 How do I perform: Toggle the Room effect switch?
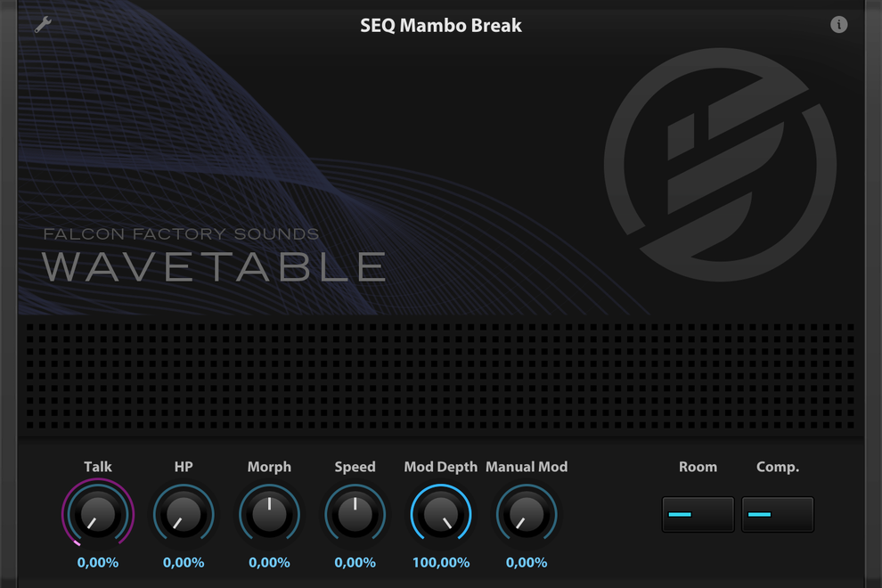[698, 514]
